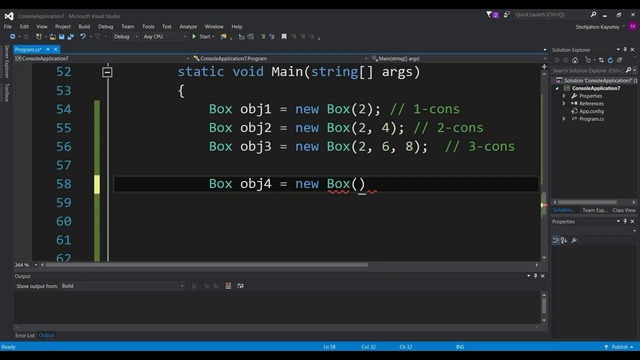The height and width of the screenshot is (360, 640).
Task: Open the Any CPU platform dropdown
Action: pos(165,37)
